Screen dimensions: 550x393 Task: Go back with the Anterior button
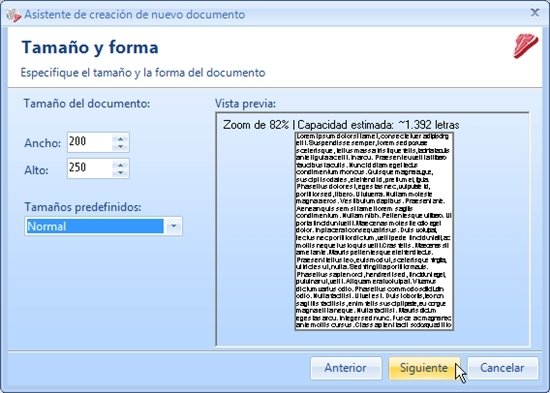[x=346, y=368]
